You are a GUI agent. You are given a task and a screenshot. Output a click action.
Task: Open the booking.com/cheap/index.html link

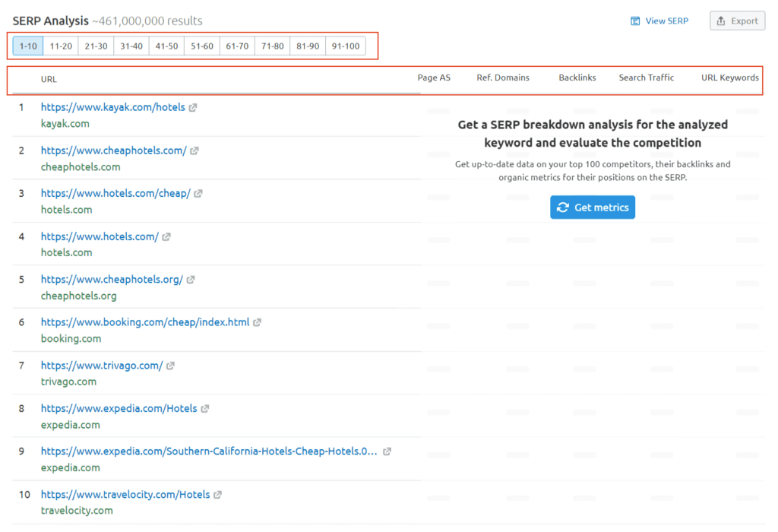coord(145,322)
